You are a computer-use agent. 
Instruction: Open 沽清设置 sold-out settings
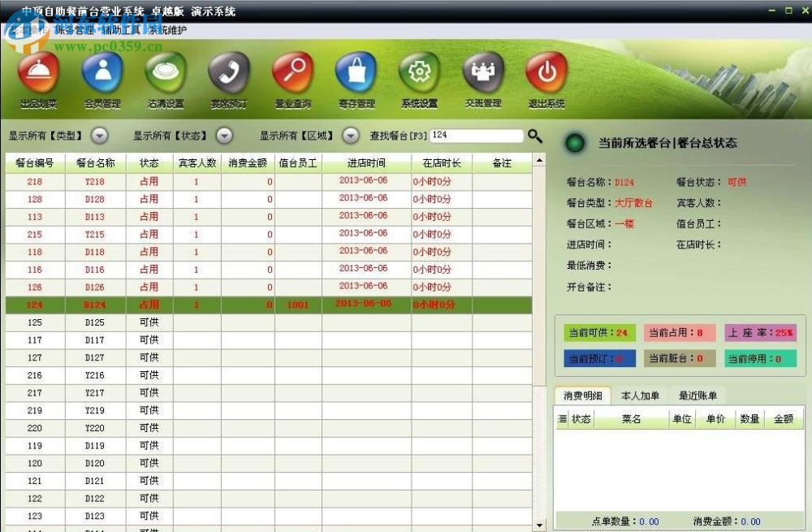(x=164, y=79)
